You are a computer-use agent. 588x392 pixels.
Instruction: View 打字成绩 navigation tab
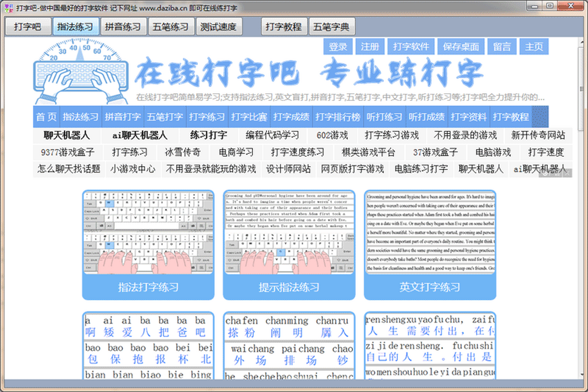291,117
